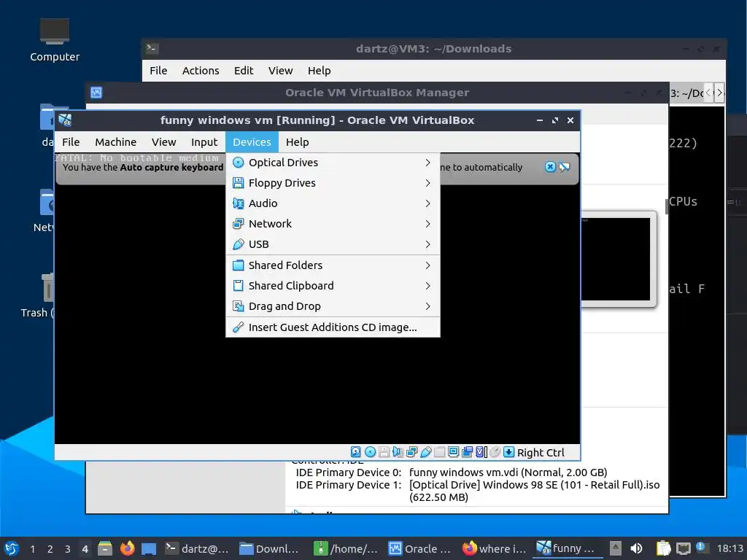Viewport: 747px width, 560px height.
Task: Select Insert Guest Additions CD image
Action: 333,327
